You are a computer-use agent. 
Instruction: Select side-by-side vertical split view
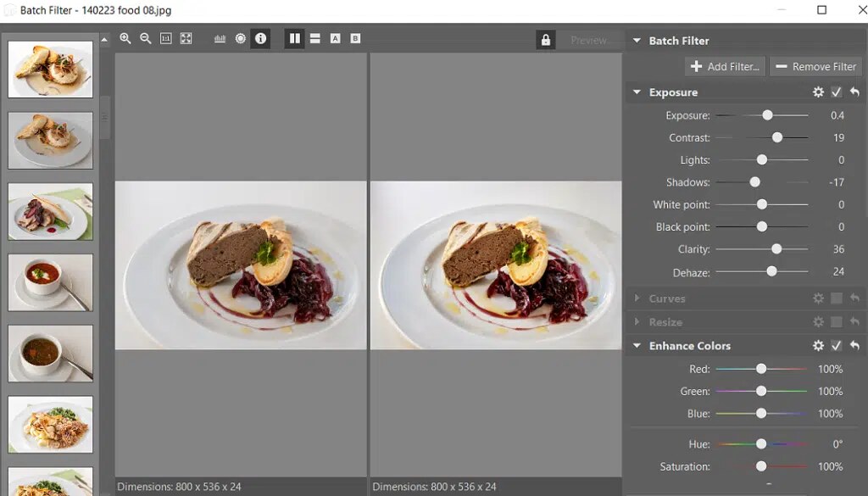pyautogui.click(x=294, y=38)
